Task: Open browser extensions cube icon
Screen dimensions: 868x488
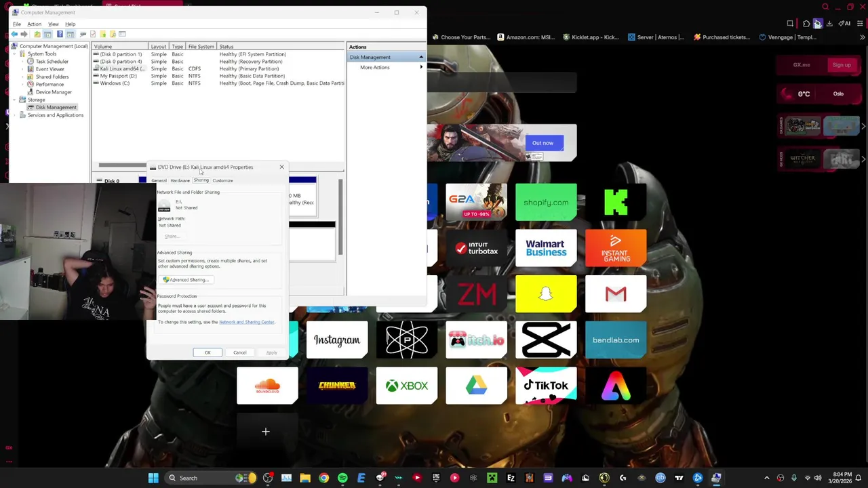Action: 806,24
